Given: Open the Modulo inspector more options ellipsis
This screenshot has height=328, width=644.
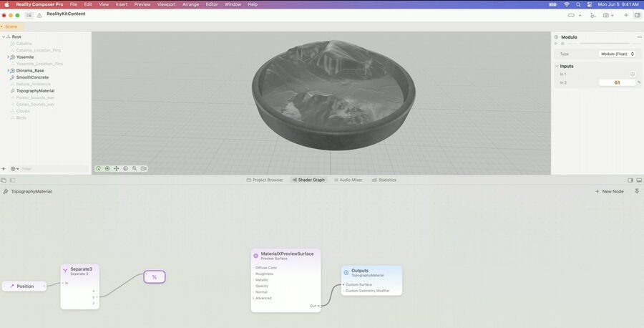Looking at the screenshot, I should 640,37.
